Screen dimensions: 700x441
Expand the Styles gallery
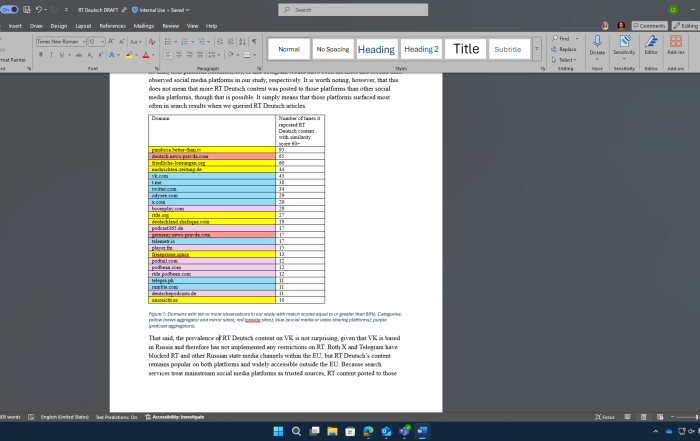[537, 49]
